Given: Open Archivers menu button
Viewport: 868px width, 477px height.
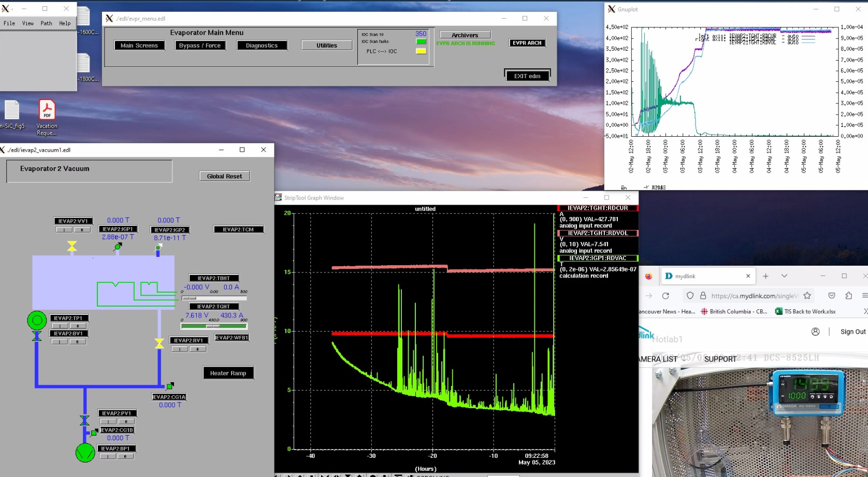Looking at the screenshot, I should [465, 35].
